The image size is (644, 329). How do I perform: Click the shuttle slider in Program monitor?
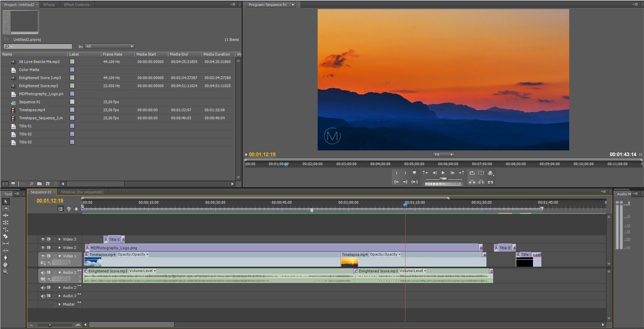click(443, 179)
